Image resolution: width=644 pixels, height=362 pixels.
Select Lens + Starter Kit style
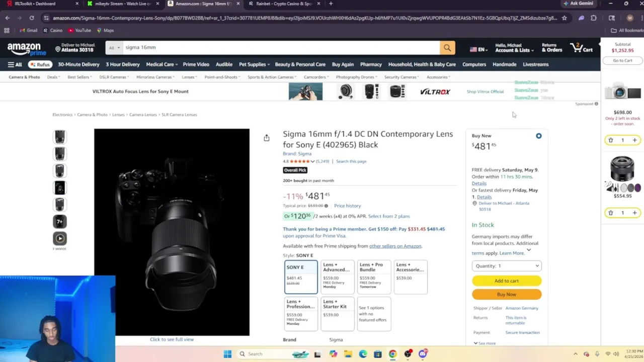(x=337, y=314)
